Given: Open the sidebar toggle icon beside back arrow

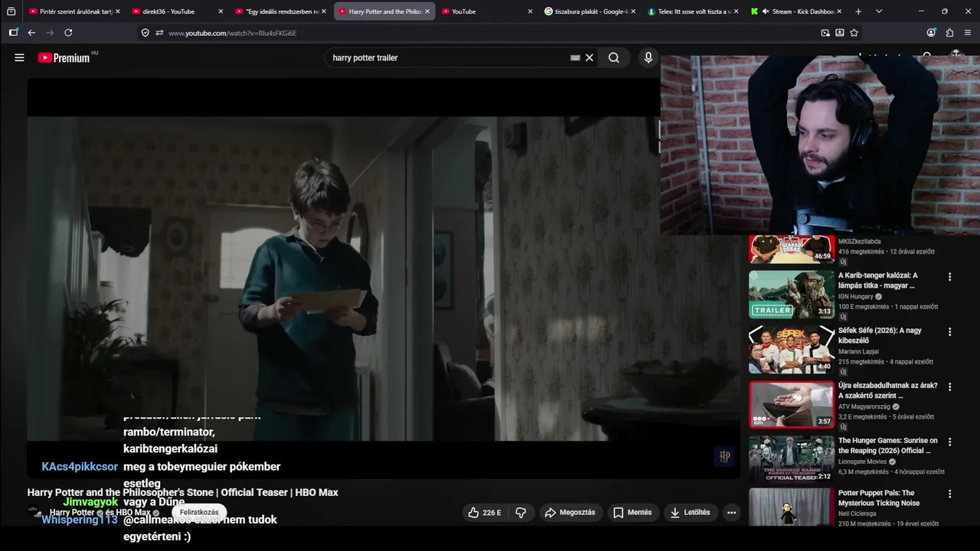Looking at the screenshot, I should pos(13,33).
